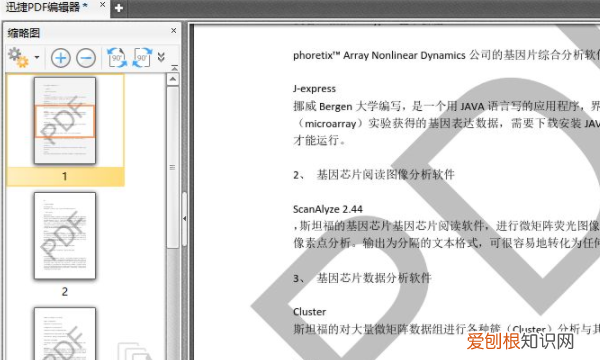Select page 1 thumbnail
The image size is (600, 360).
click(x=65, y=121)
